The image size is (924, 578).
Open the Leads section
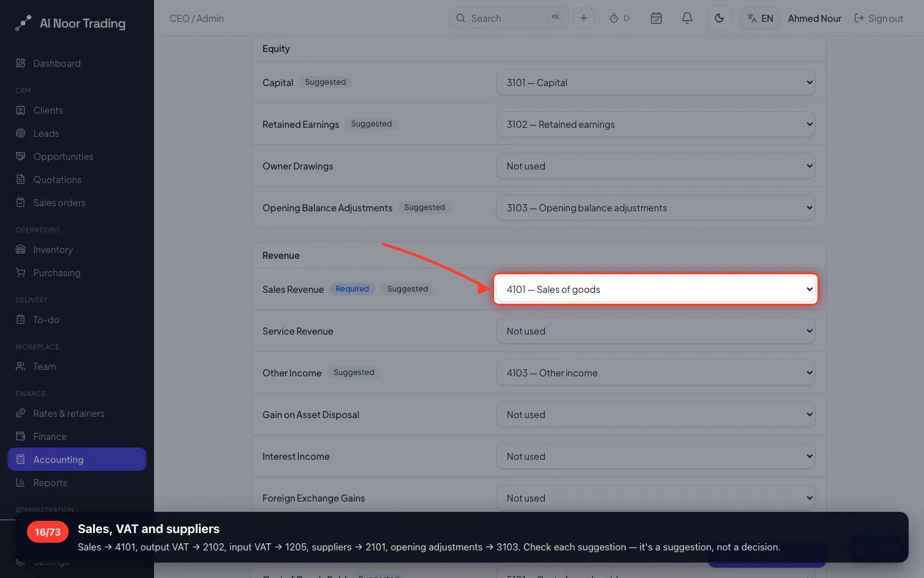coord(77,133)
